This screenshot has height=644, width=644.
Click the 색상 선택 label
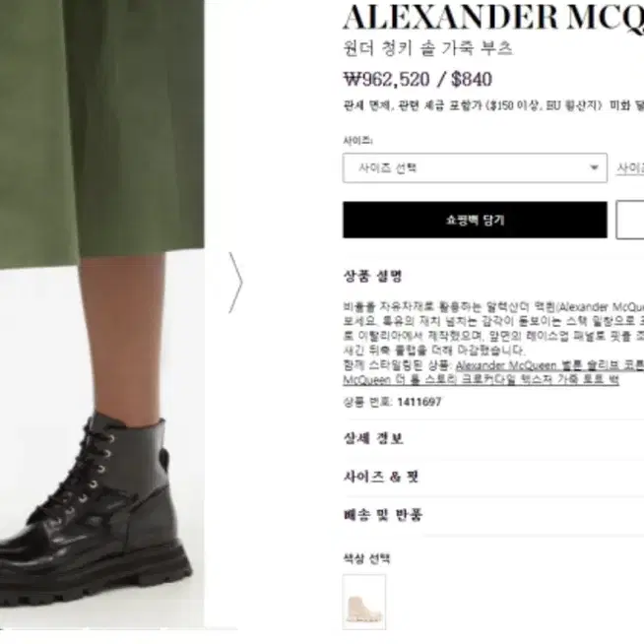click(x=366, y=558)
